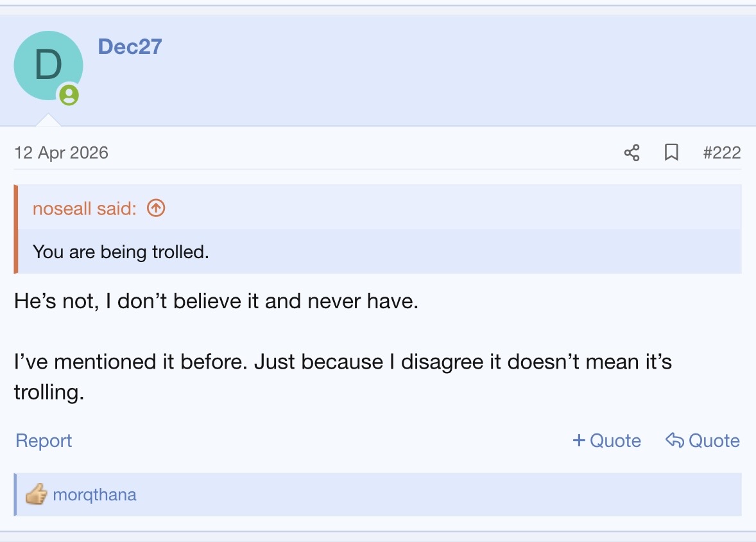Image resolution: width=756 pixels, height=542 pixels.
Task: Click the plus icon for multi-quote
Action: pyautogui.click(x=579, y=440)
